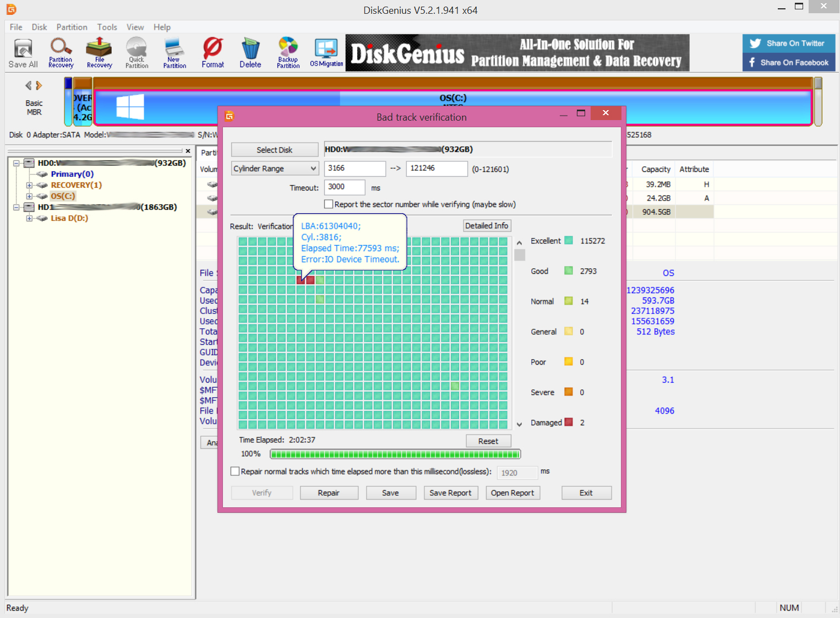Viewport: 840px width, 618px height.
Task: Create a New Partition via toolbar
Action: pyautogui.click(x=174, y=53)
